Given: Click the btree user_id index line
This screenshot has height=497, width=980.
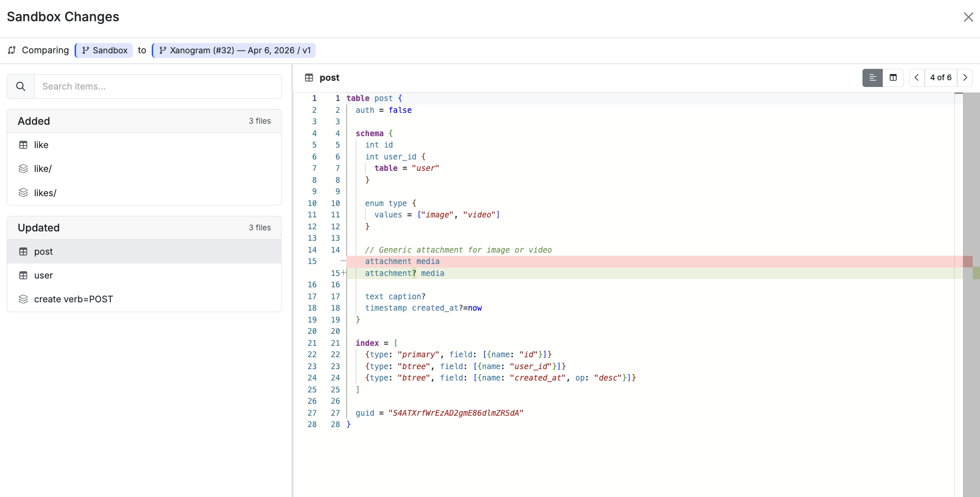Looking at the screenshot, I should tap(465, 367).
